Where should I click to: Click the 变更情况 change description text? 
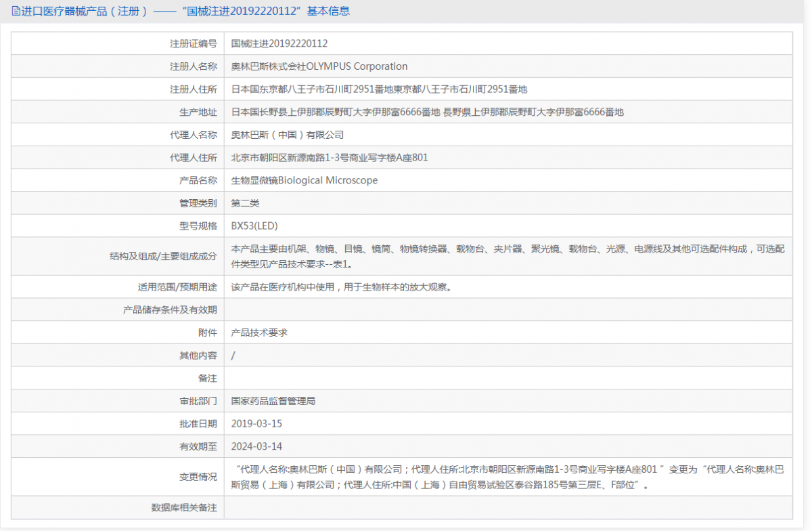[x=508, y=477]
